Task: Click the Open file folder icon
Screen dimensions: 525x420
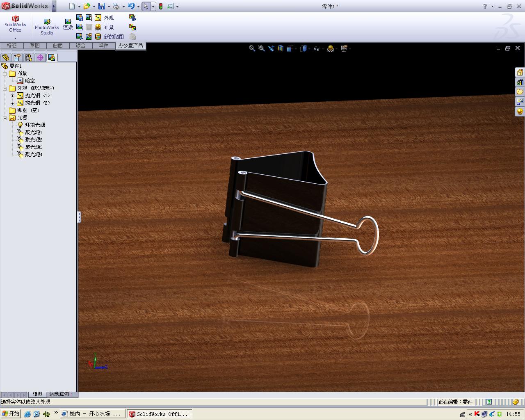Action: (x=87, y=6)
